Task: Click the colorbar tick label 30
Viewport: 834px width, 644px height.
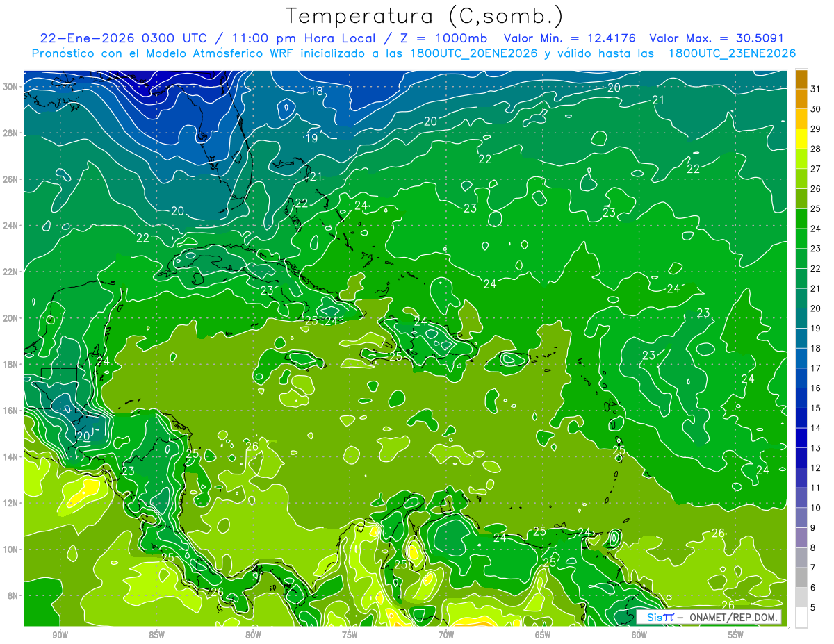Action: (x=815, y=108)
